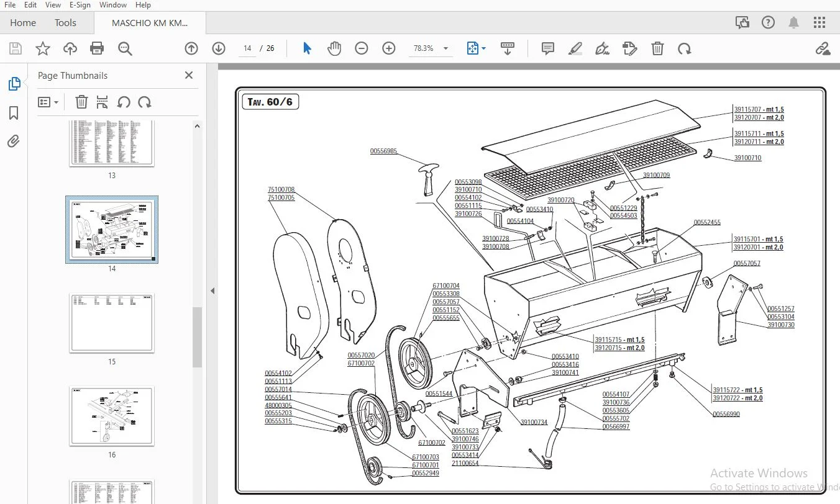Screen dimensions: 840x504
Task: Bookmark this file with the star icon
Action: [43, 48]
